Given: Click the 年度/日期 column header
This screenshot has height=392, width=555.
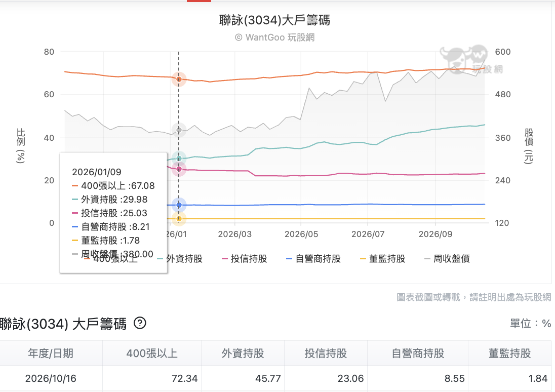Looking at the screenshot, I should pos(51,353).
